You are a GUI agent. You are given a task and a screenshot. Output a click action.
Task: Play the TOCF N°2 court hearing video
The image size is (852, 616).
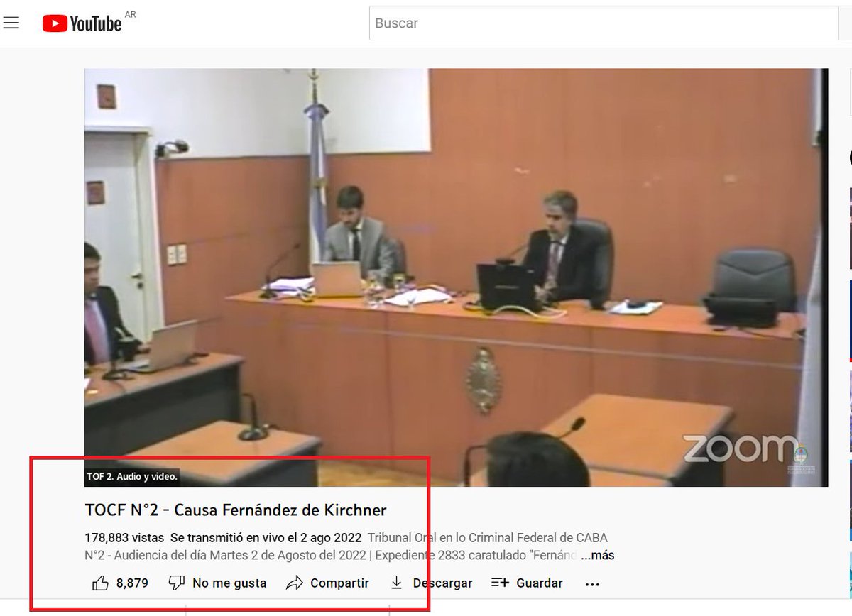click(456, 277)
